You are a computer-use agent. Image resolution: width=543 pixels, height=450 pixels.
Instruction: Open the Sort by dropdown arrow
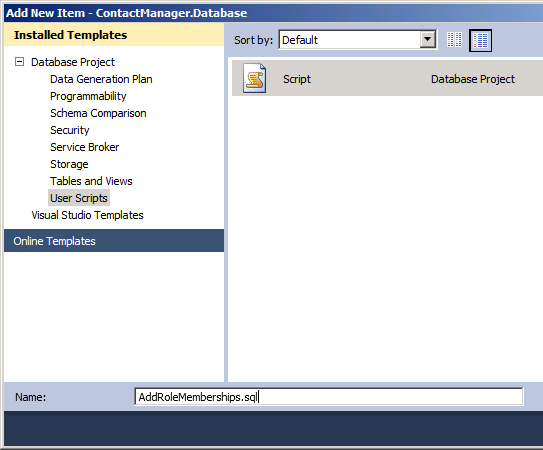coord(428,39)
